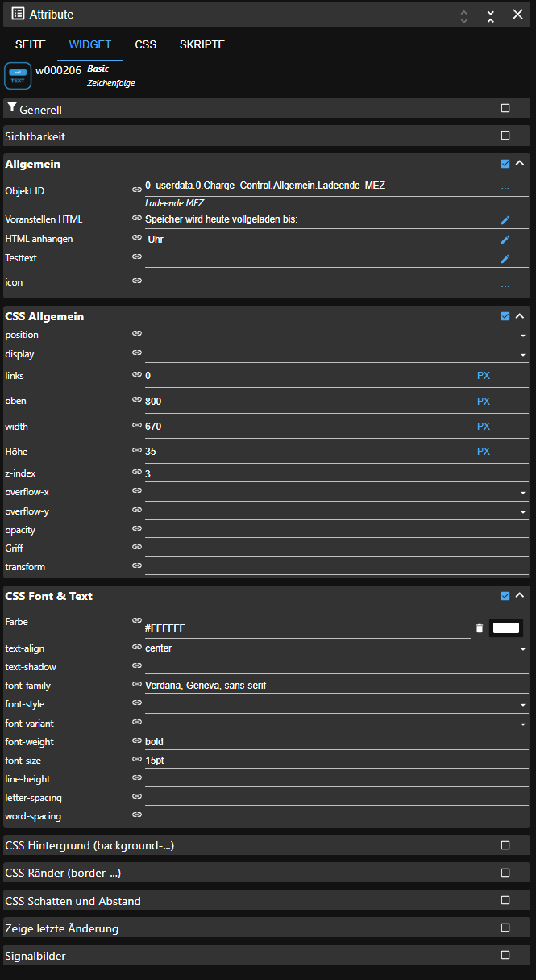The image size is (536, 980).
Task: Click the edit pencil for Voranstellen HTML
Action: pyautogui.click(x=505, y=219)
